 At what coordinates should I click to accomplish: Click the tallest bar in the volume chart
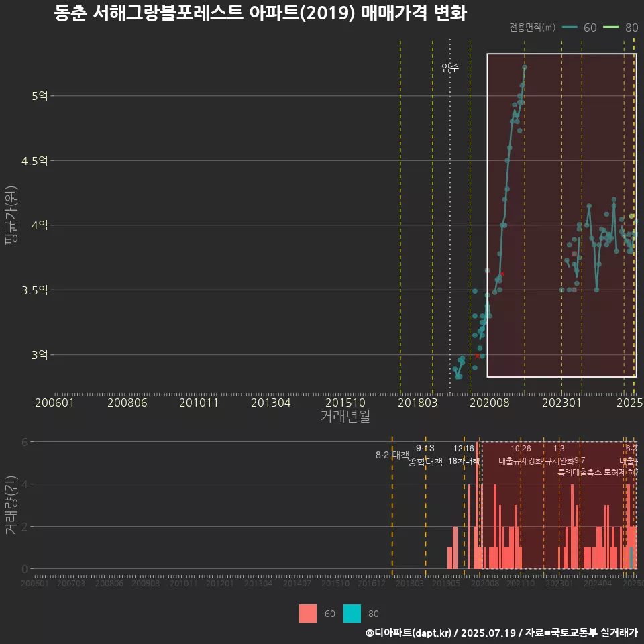pos(477,505)
